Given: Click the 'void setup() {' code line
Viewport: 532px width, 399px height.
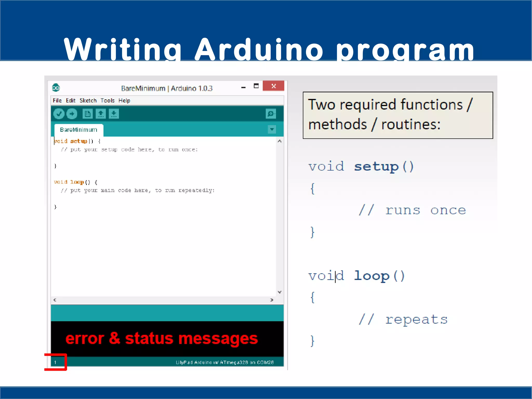Looking at the screenshot, I should pyautogui.click(x=77, y=141).
